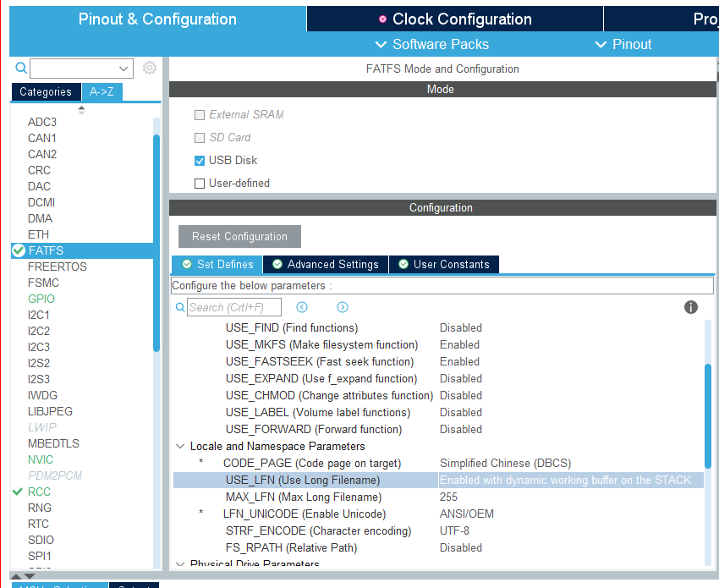
Task: Collapse Locale and Namespace Parameters section
Action: coord(180,446)
